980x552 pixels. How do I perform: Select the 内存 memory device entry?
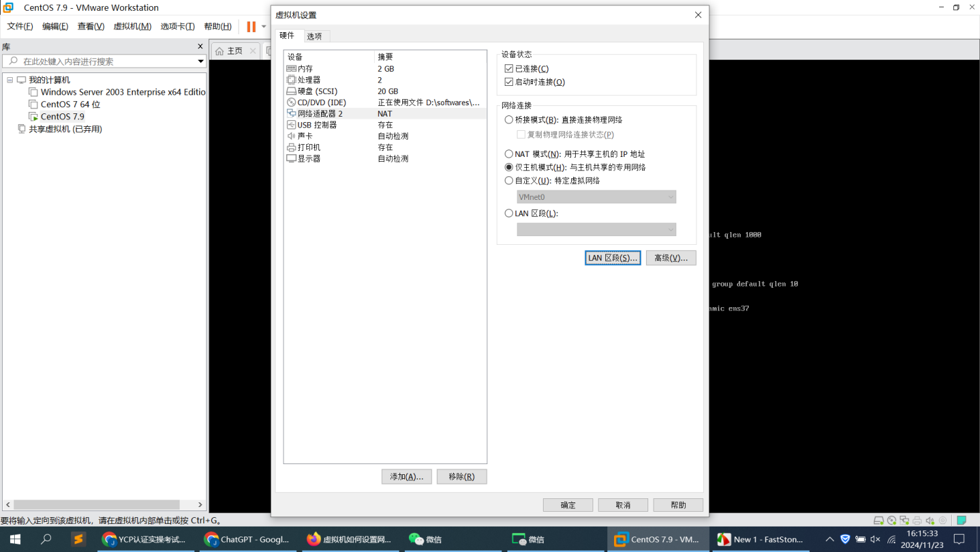308,68
